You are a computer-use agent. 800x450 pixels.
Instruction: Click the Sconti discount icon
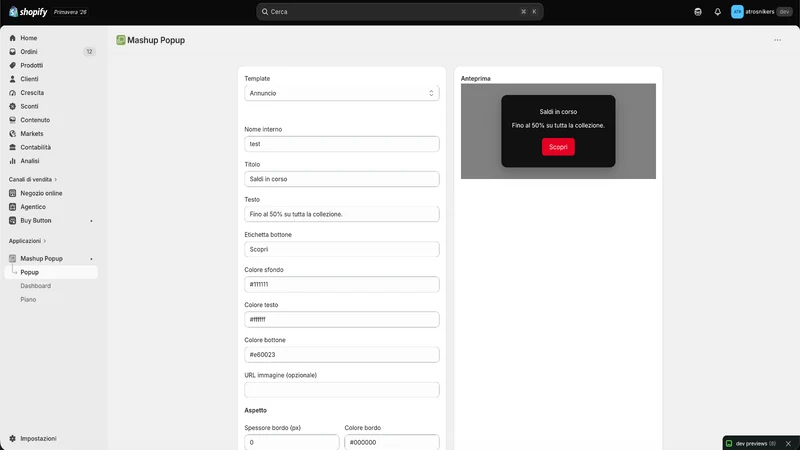tap(13, 106)
